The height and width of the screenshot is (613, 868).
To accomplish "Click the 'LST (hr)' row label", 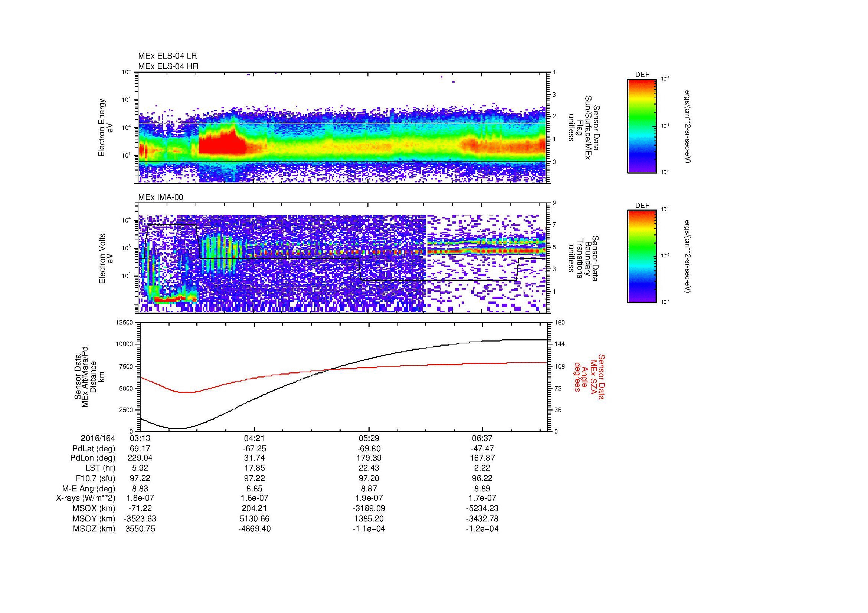I will [x=100, y=468].
